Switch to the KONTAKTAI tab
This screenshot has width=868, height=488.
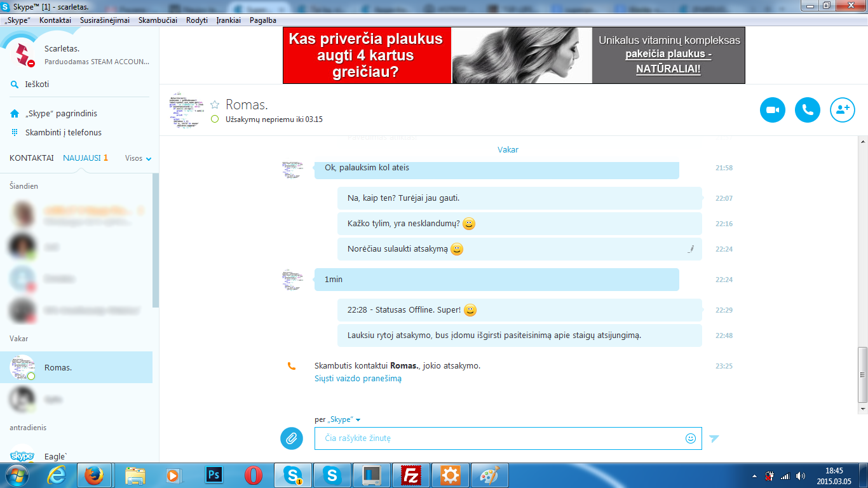tap(32, 158)
